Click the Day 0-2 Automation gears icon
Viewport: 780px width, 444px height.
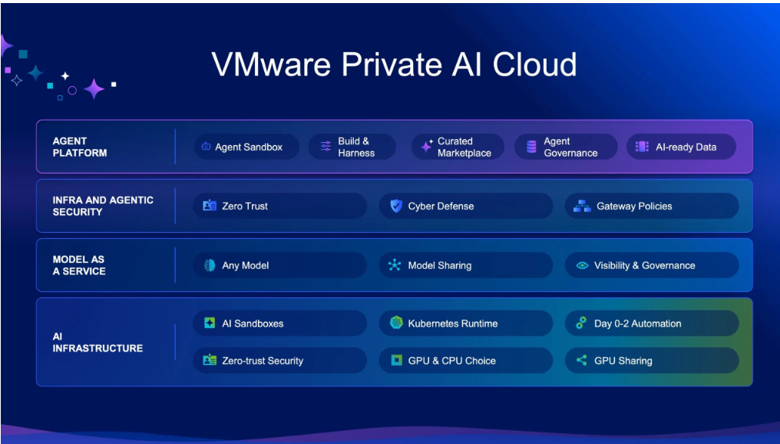click(581, 323)
